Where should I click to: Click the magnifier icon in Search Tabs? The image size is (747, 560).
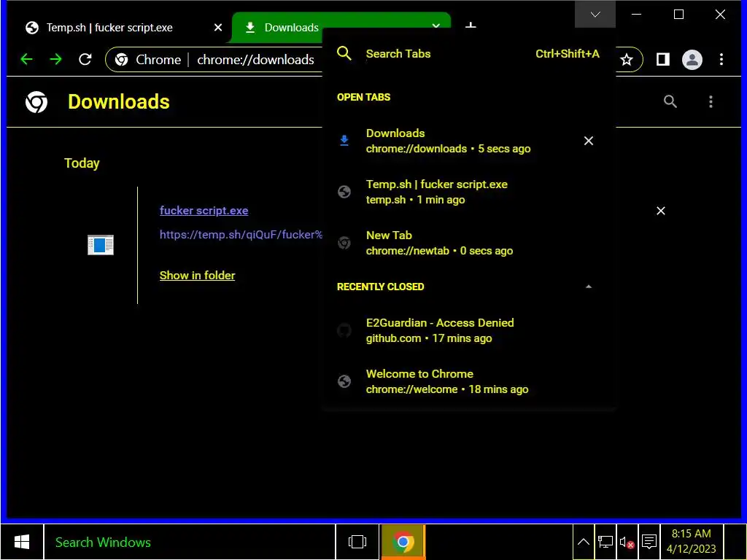[x=344, y=53]
